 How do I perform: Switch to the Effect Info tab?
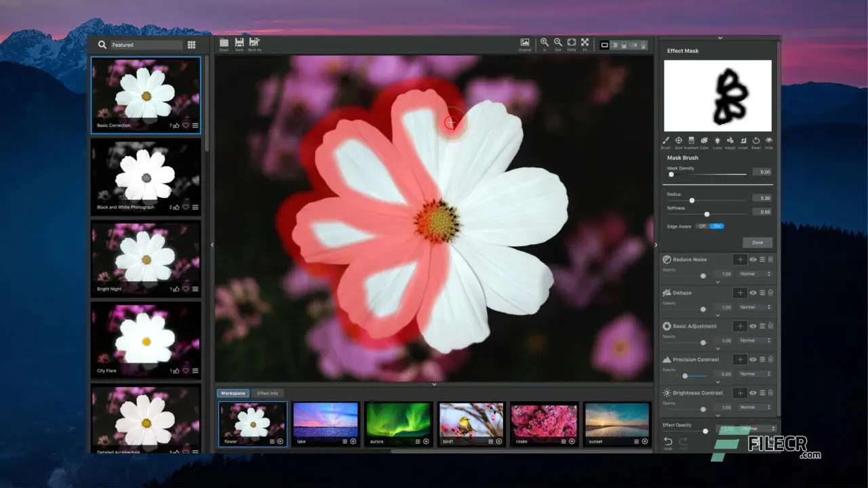pos(268,393)
